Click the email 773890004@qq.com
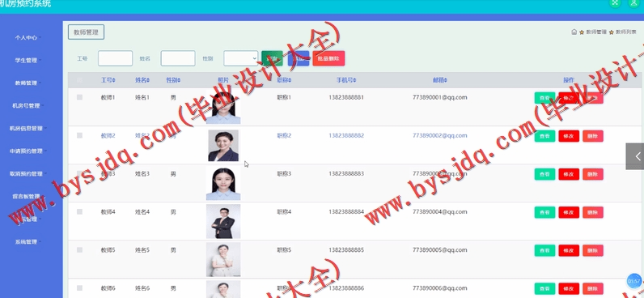Viewport: 644px width, 298px height. 440,211
